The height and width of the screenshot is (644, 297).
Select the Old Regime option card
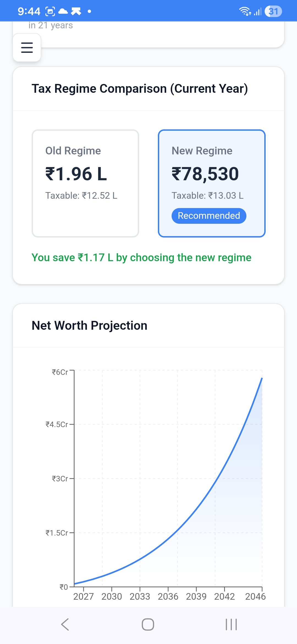point(86,183)
